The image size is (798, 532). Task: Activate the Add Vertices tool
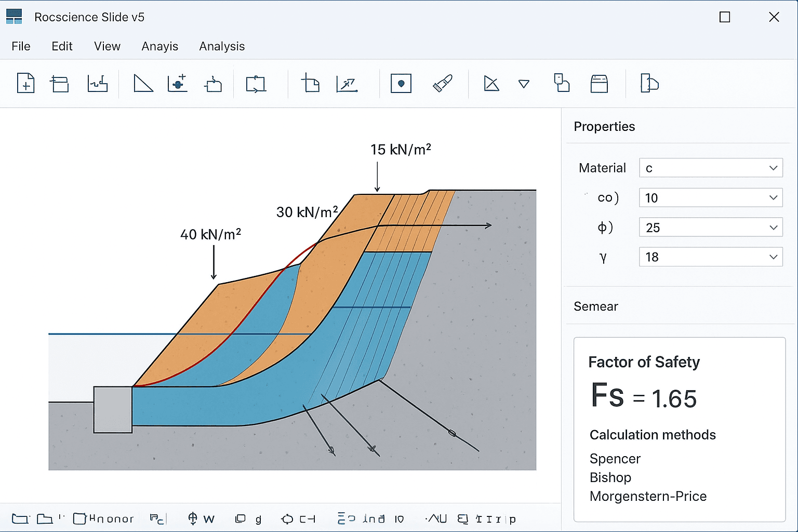[177, 83]
